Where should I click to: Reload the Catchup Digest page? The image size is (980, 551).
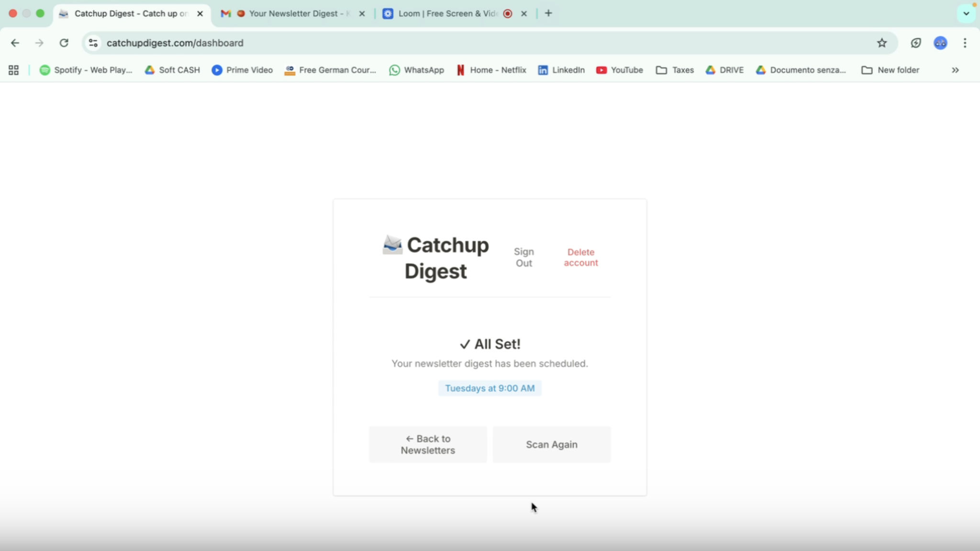coord(64,43)
